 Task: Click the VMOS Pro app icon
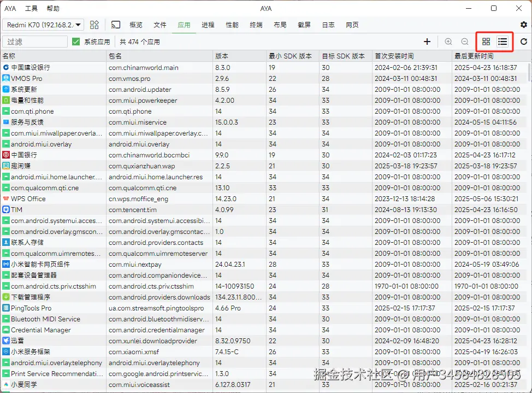pyautogui.click(x=6, y=78)
